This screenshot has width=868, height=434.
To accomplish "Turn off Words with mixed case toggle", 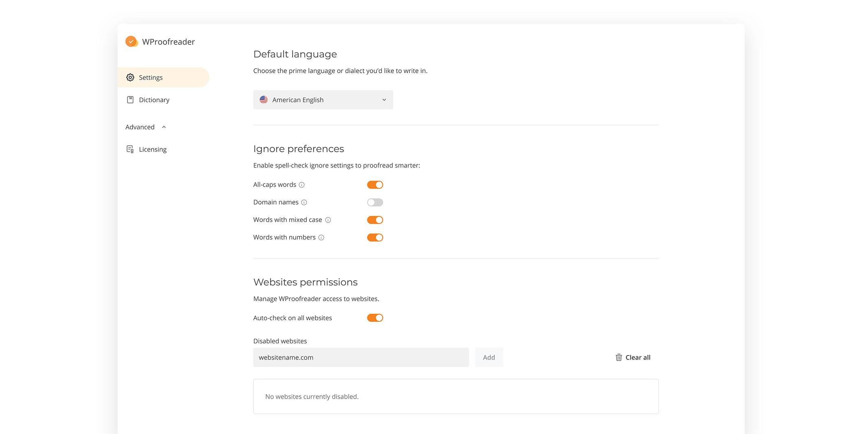I will [x=375, y=220].
